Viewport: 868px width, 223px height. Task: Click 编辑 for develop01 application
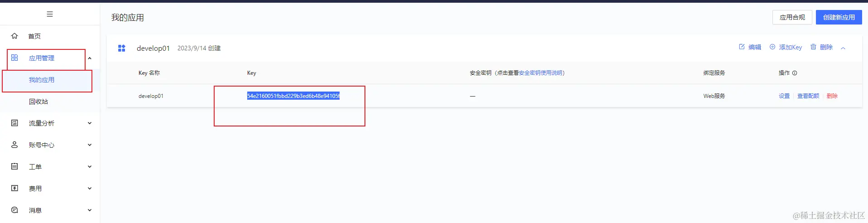(755, 47)
